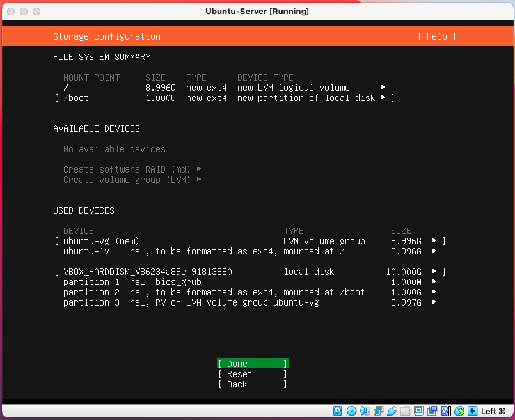Select the Done button
This screenshot has width=515, height=420.
[253, 364]
